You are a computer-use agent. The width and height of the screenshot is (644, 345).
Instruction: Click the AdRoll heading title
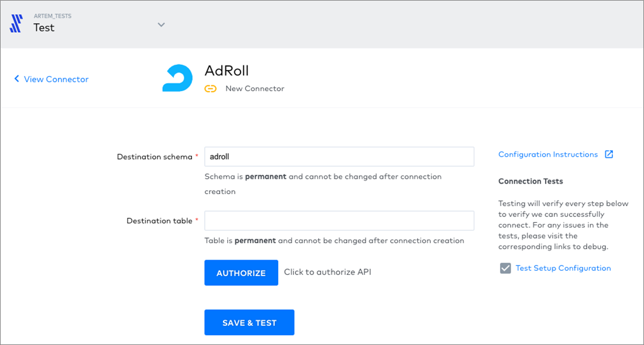[227, 71]
